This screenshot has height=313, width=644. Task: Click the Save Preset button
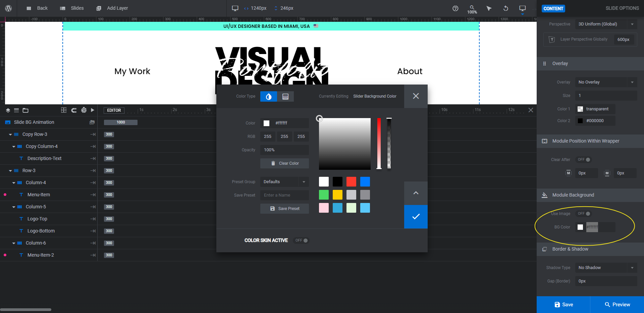coord(284,209)
